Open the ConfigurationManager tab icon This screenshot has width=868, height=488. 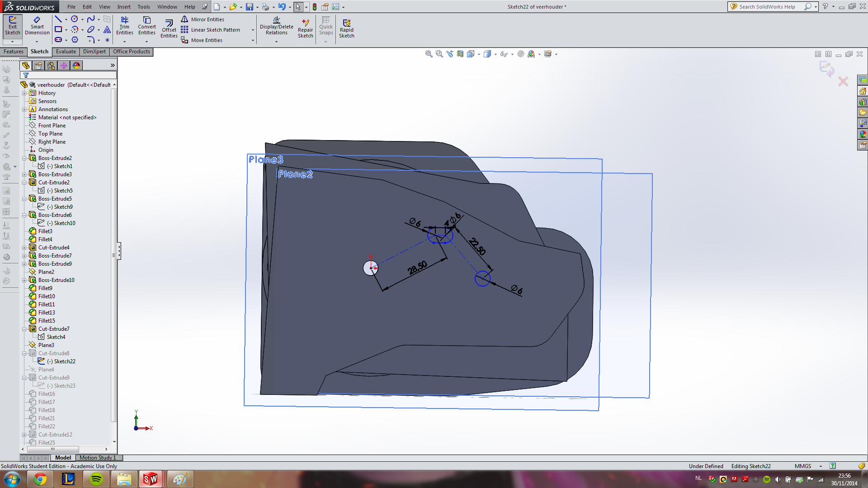pyautogui.click(x=51, y=66)
